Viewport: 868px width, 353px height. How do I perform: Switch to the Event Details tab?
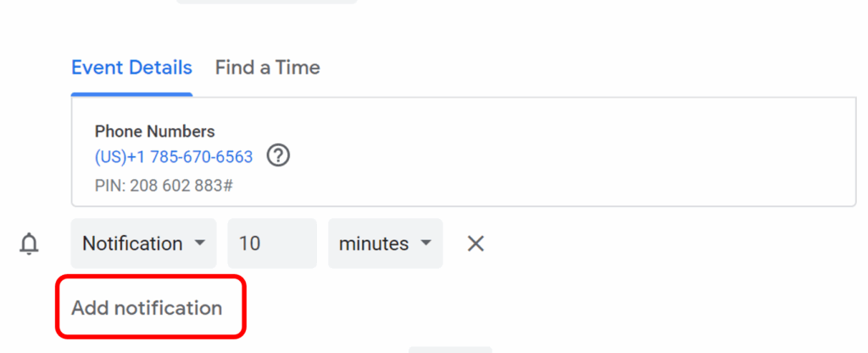[x=131, y=68]
